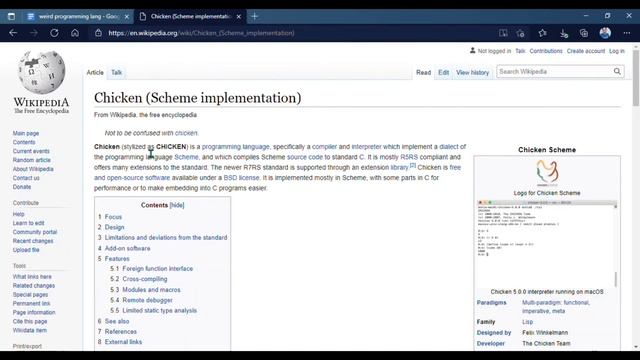The image size is (640, 360).
Task: Open the Downloads icon in toolbar
Action: (x=564, y=33)
